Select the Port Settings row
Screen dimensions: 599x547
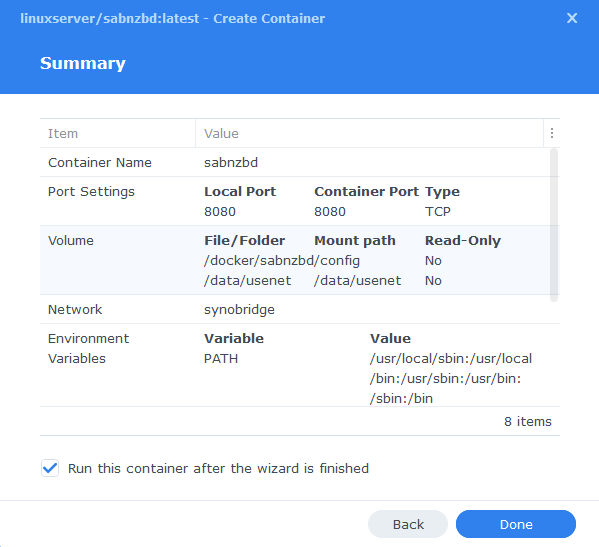tap(295, 201)
